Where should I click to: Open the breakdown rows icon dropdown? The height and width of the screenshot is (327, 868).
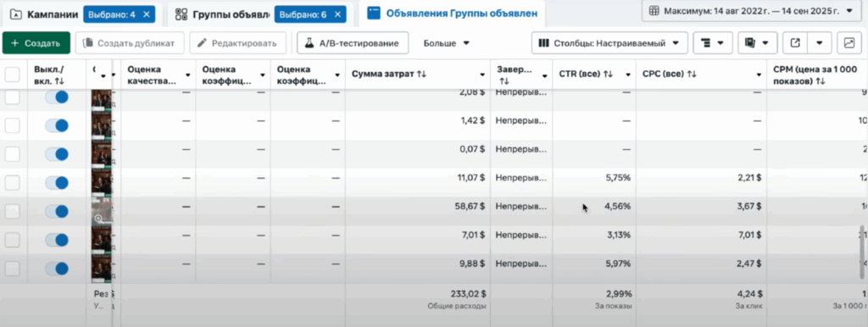click(712, 43)
